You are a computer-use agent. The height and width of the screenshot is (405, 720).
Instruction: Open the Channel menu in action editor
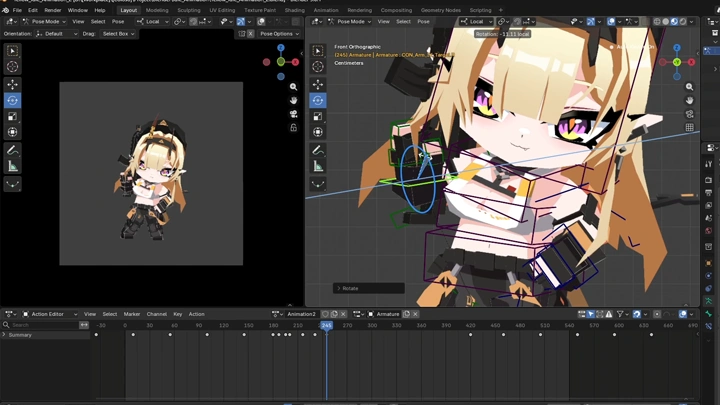tap(157, 314)
